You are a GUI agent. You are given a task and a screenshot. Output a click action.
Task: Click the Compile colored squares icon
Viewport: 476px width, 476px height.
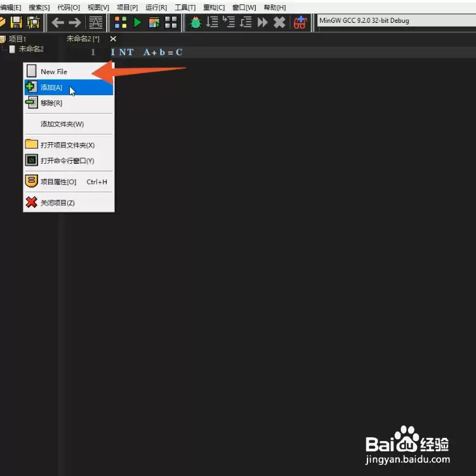pyautogui.click(x=120, y=22)
